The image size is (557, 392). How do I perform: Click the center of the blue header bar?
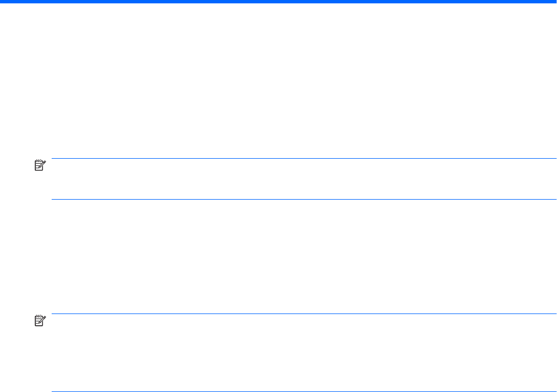(x=278, y=2)
